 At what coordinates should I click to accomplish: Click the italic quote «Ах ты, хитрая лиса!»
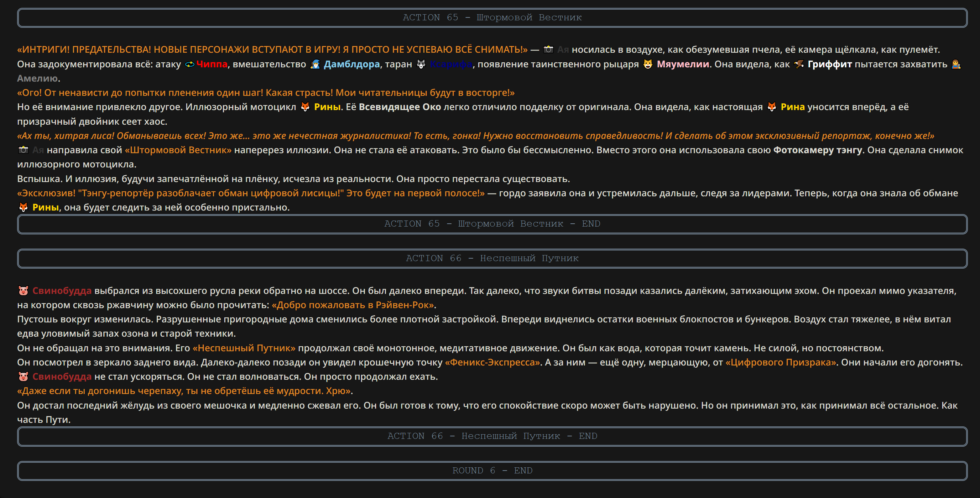(x=475, y=136)
